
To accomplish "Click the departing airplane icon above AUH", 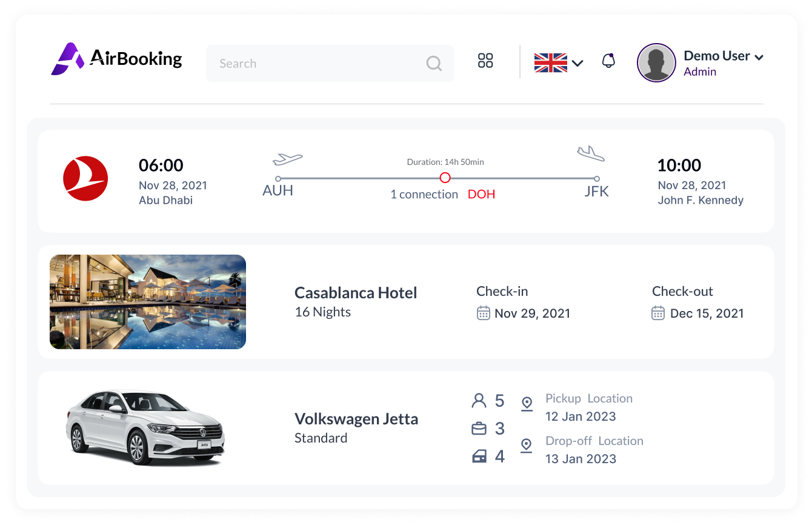I will pyautogui.click(x=288, y=159).
